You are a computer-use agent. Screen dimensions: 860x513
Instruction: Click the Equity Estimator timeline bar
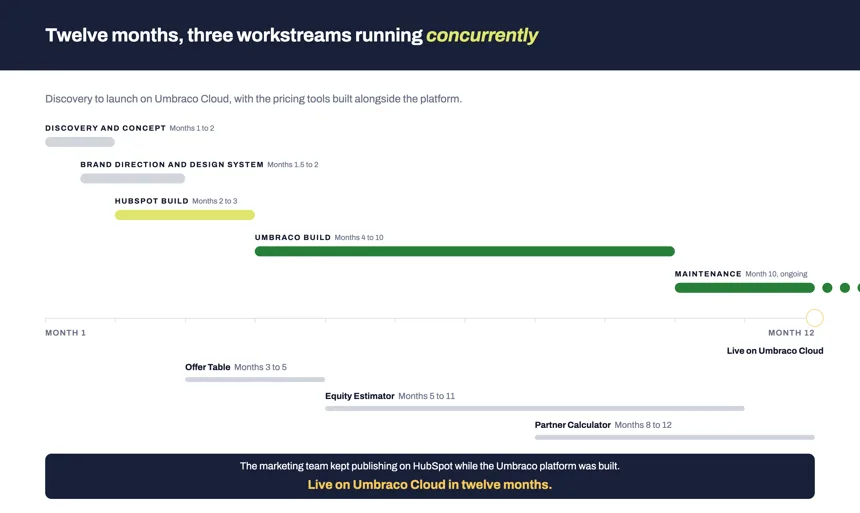535,408
